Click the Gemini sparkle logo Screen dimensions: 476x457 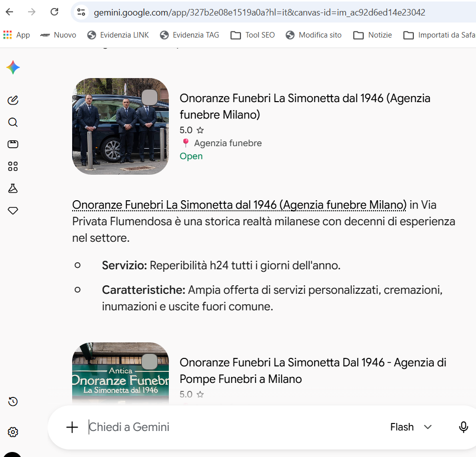(x=13, y=67)
